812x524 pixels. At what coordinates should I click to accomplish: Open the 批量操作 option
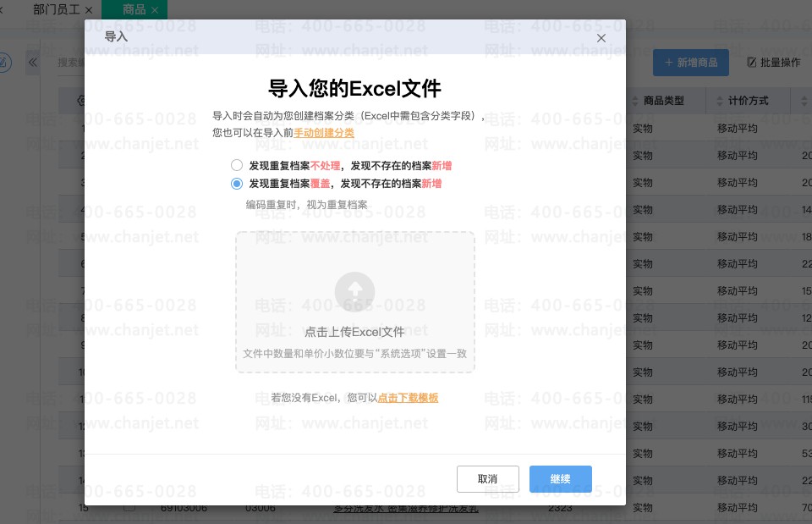774,63
